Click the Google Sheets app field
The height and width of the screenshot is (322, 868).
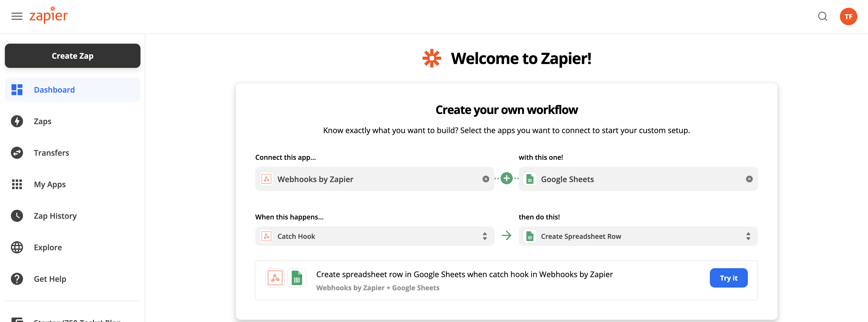click(x=638, y=179)
